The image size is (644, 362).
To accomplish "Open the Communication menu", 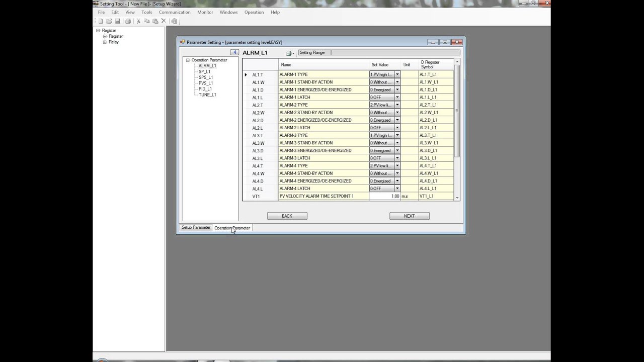I will (x=175, y=12).
